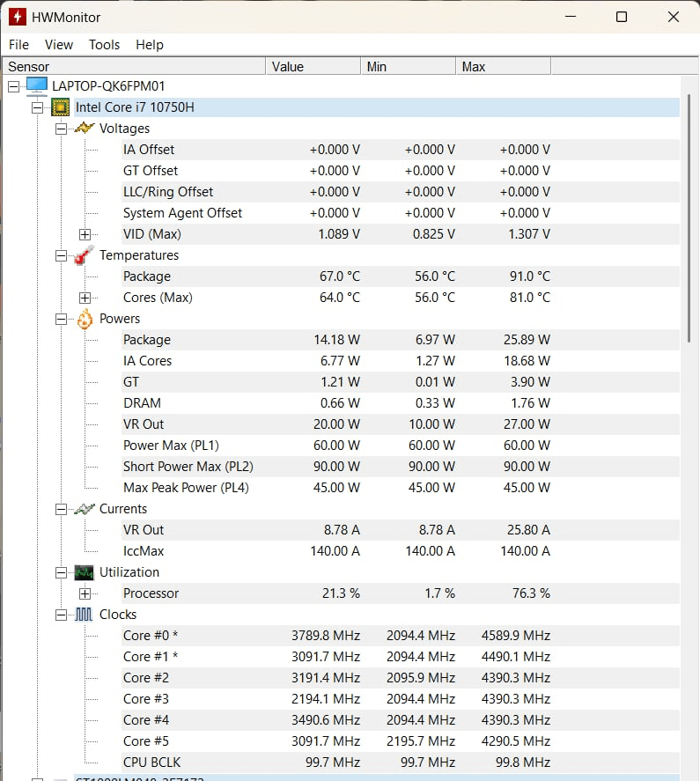Expand the Cores (Max) entry
The image size is (700, 781).
pos(85,297)
